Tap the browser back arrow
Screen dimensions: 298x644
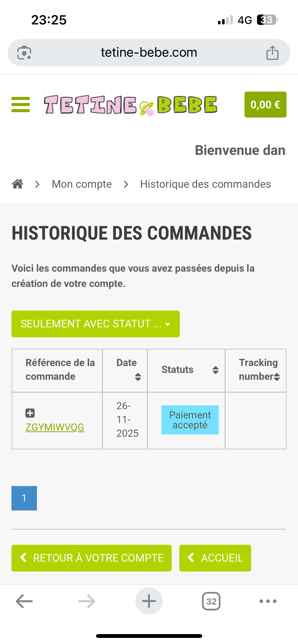point(24,601)
